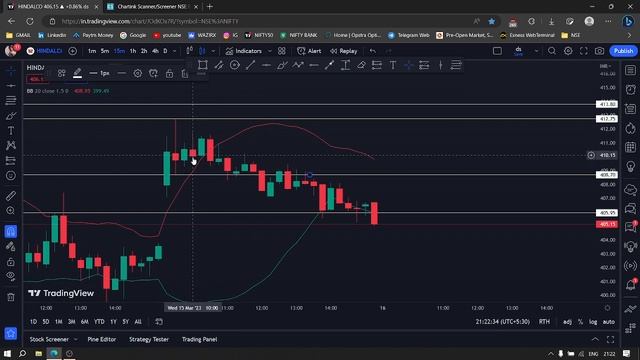The height and width of the screenshot is (360, 640).
Task: Open the layout setup square icon
Action: coord(497,51)
